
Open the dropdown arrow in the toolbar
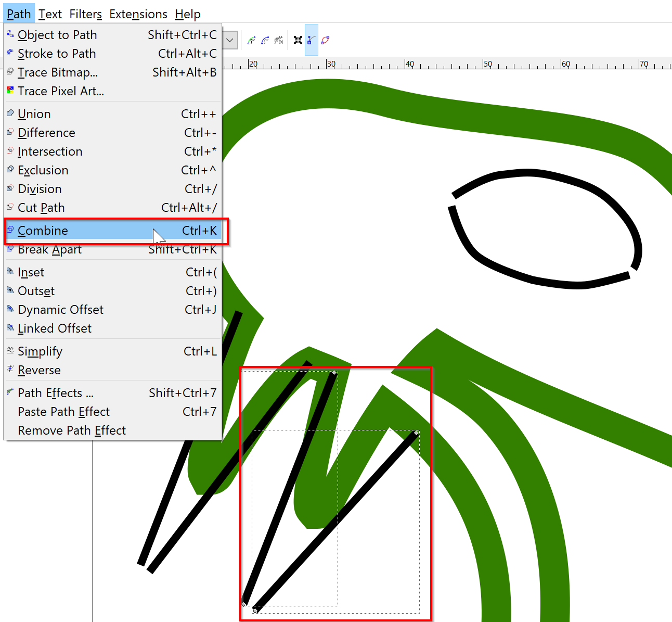[230, 40]
